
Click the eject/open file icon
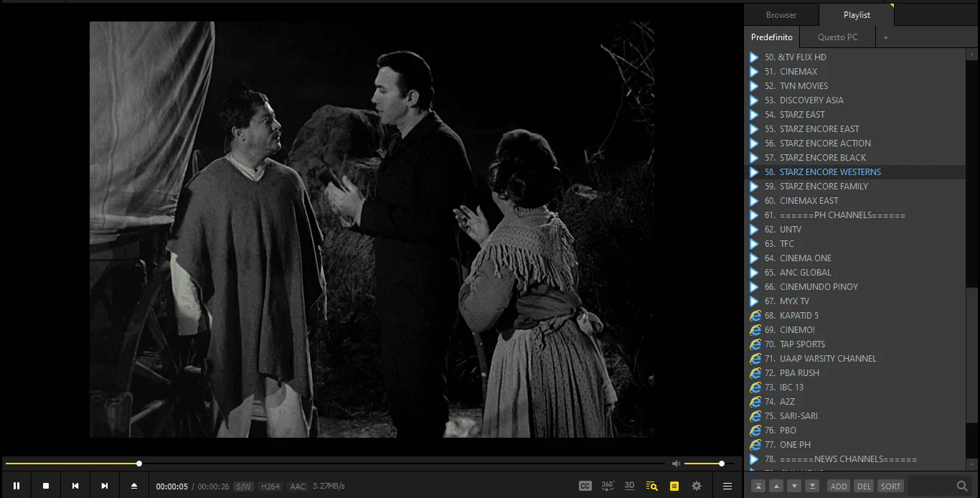pos(134,486)
